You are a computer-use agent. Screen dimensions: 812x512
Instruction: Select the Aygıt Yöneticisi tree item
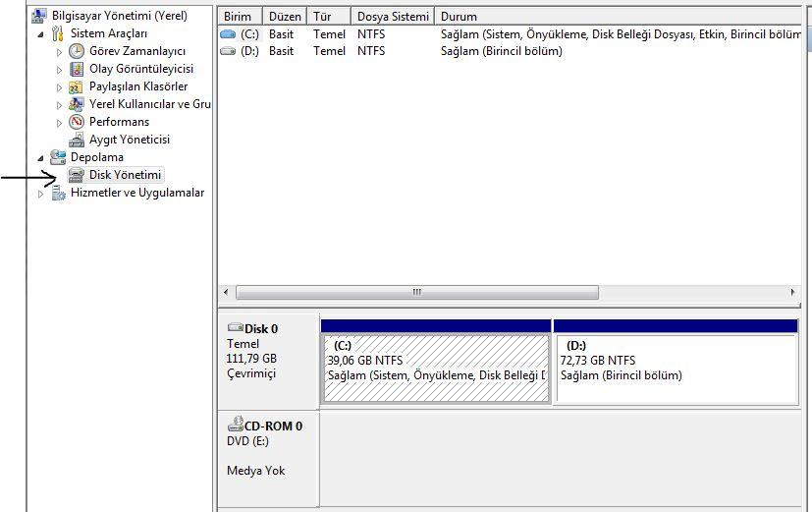click(x=130, y=140)
